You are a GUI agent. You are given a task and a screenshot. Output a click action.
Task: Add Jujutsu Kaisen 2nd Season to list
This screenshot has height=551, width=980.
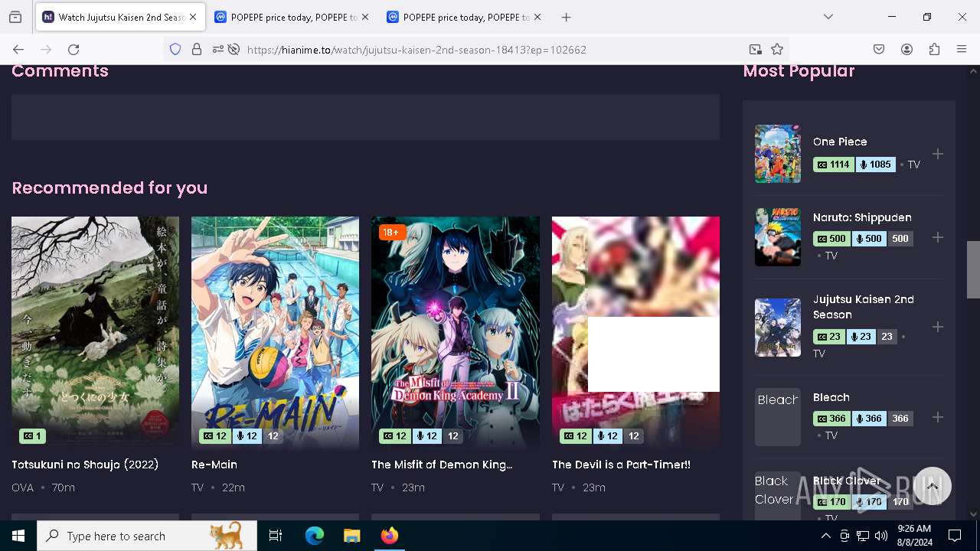click(937, 327)
